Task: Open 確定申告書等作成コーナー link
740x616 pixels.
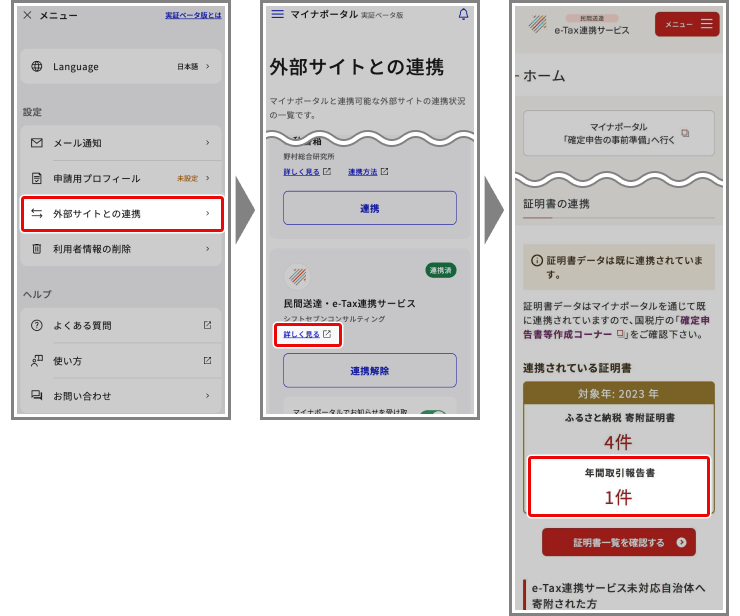Action: point(616,327)
